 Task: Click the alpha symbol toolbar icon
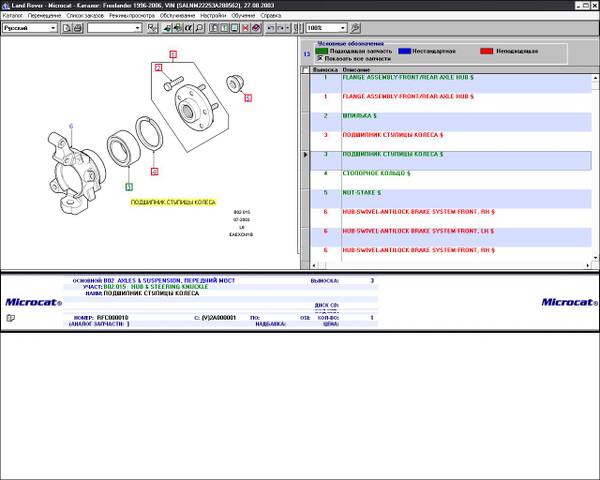point(188,28)
